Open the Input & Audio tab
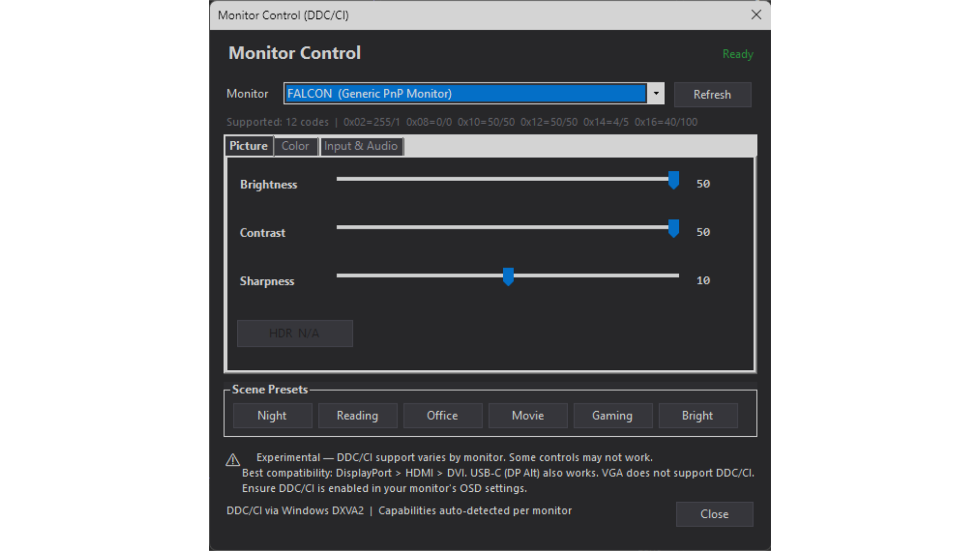 click(x=360, y=146)
